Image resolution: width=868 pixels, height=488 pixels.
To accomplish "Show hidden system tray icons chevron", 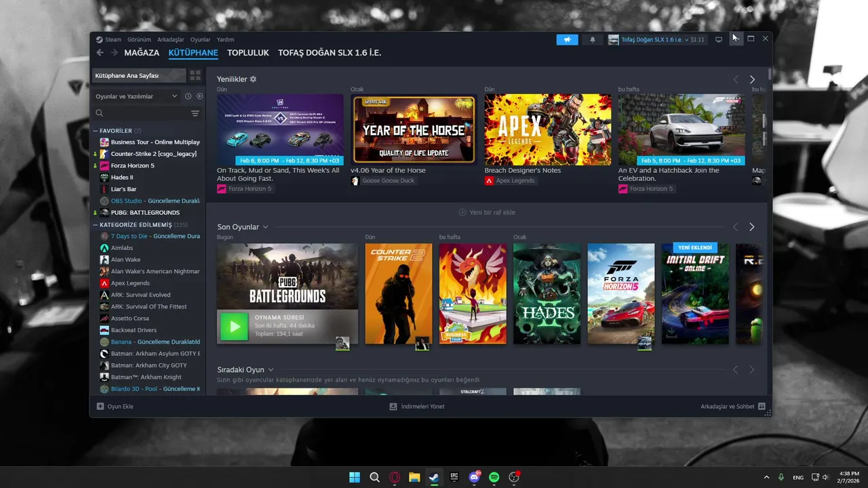I will [766, 477].
